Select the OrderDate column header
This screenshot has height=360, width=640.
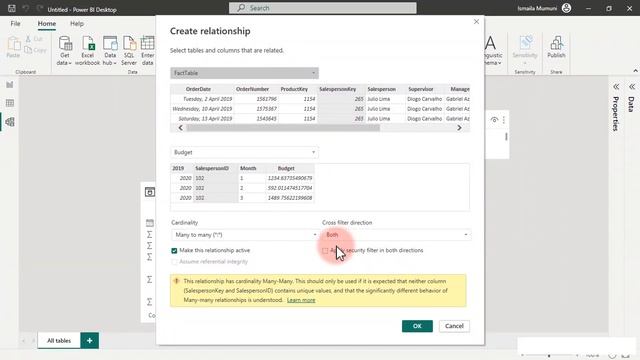(x=198, y=89)
